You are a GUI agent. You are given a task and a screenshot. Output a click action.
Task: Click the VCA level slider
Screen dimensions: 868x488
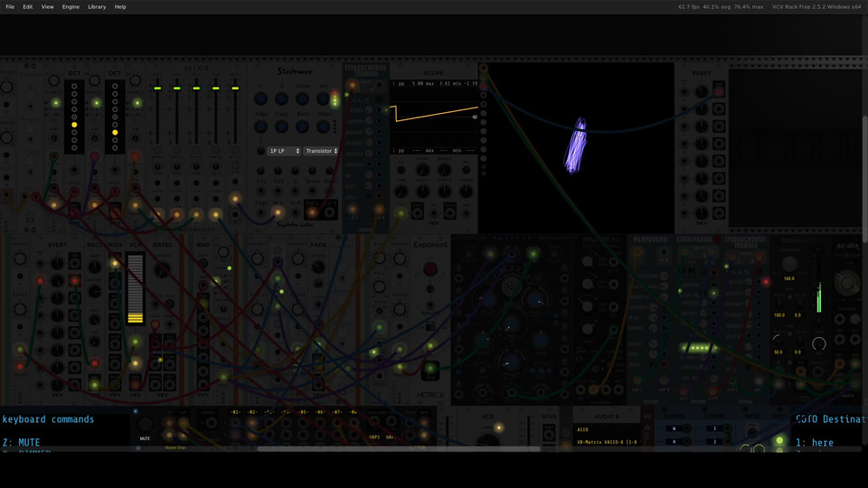pos(136,287)
